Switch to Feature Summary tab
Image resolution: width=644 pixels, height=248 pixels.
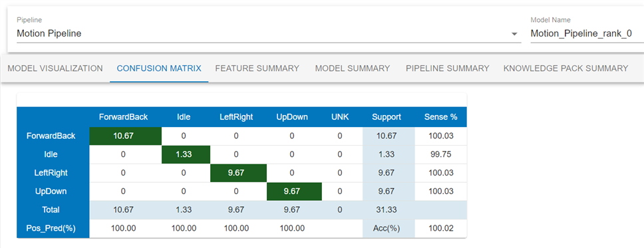point(257,68)
